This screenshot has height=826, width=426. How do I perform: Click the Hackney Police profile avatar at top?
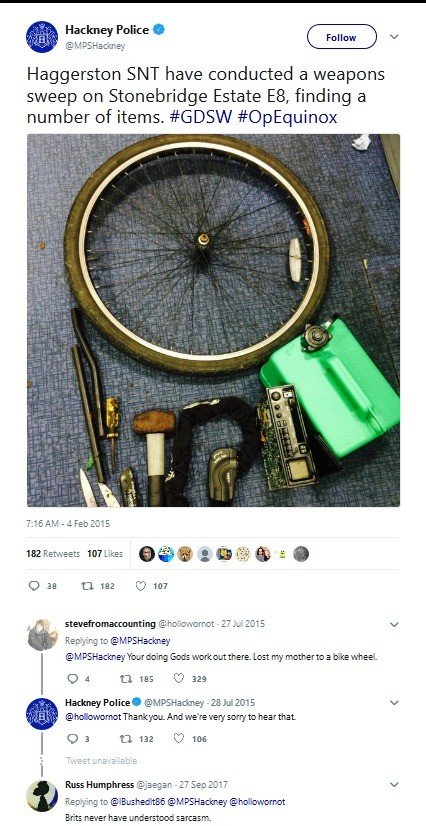(42, 37)
